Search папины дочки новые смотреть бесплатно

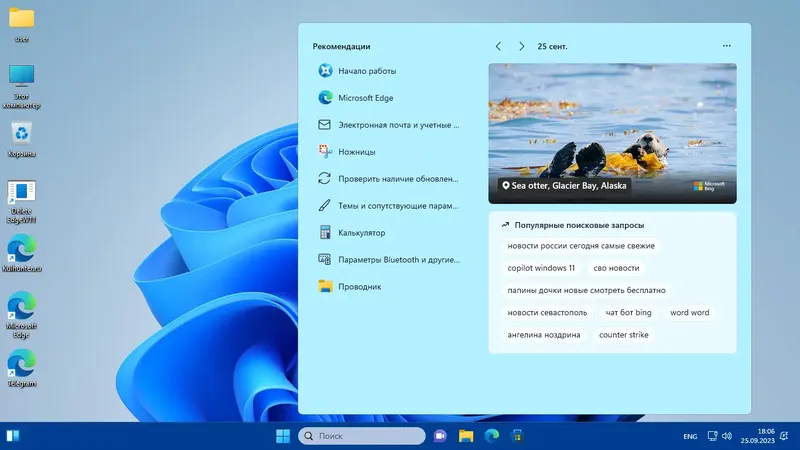[586, 290]
